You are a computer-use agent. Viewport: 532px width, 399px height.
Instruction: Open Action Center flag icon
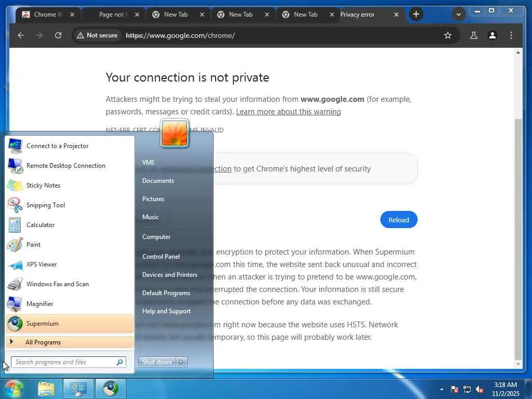pos(455,389)
